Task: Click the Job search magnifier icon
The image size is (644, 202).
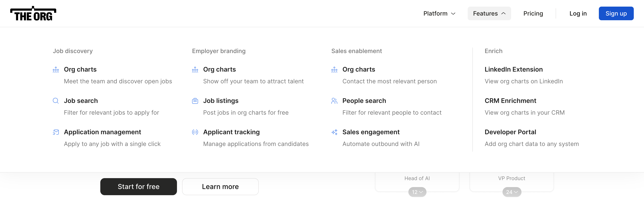Action: [56, 101]
